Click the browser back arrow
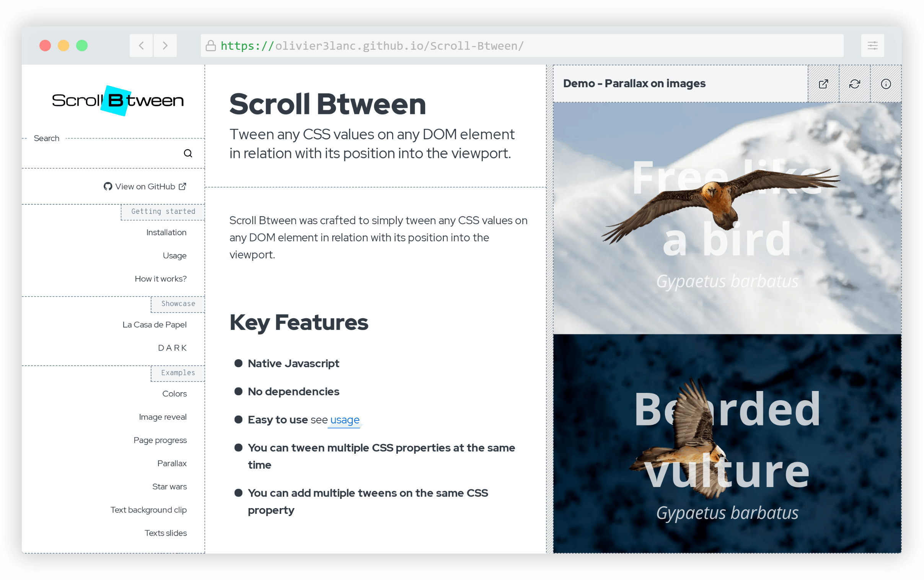This screenshot has width=924, height=580. [141, 46]
